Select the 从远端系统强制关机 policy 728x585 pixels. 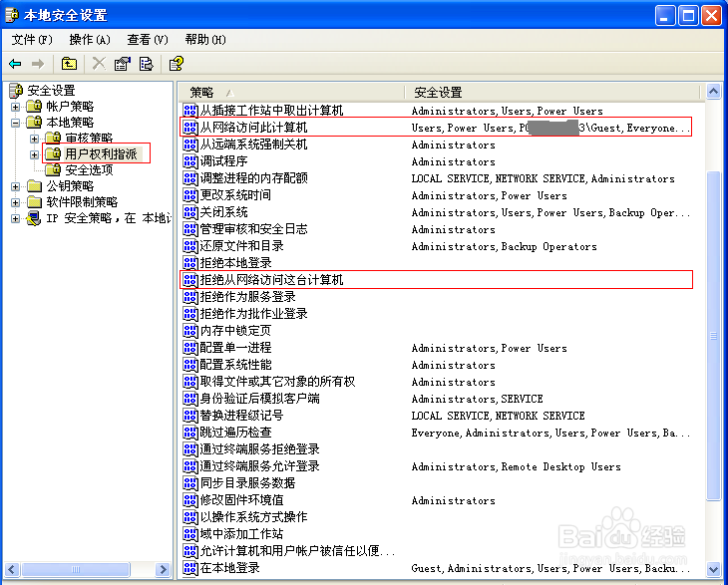click(253, 145)
